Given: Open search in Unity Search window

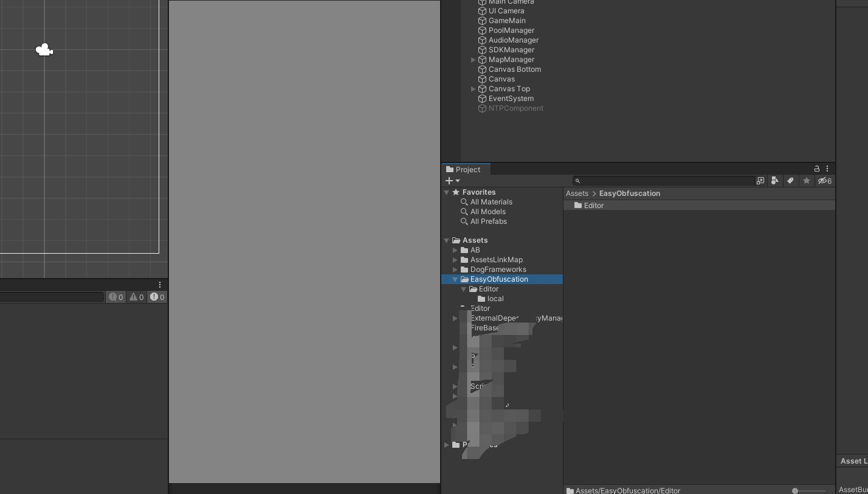Looking at the screenshot, I should [x=760, y=181].
